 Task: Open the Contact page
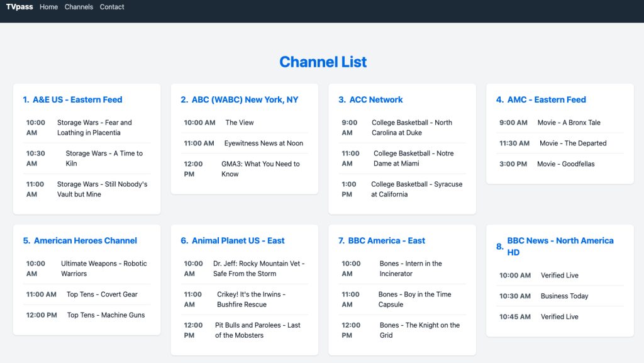tap(112, 7)
